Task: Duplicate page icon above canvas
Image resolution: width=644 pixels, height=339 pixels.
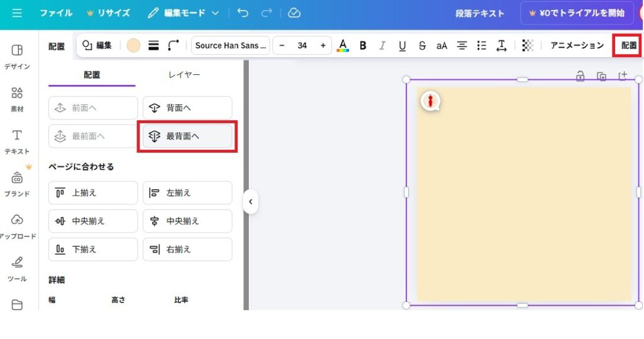Action: (x=602, y=76)
